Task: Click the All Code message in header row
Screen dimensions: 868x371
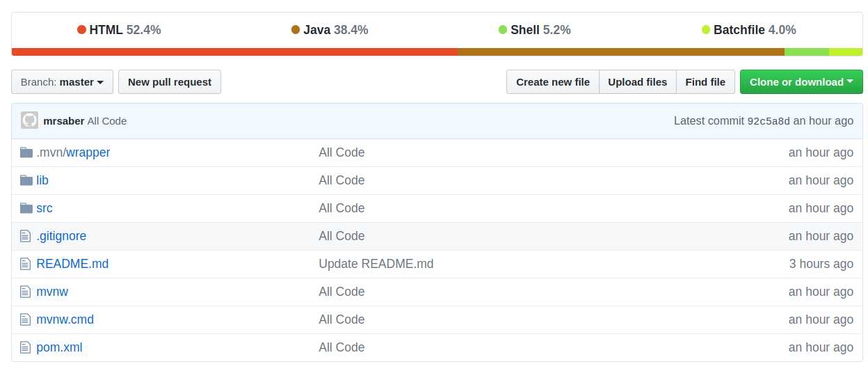Action: point(107,120)
